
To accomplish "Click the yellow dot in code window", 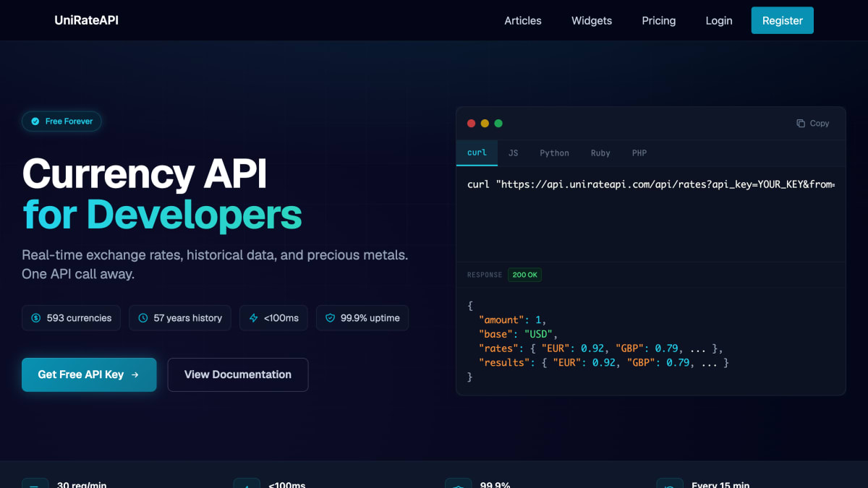I will (485, 124).
